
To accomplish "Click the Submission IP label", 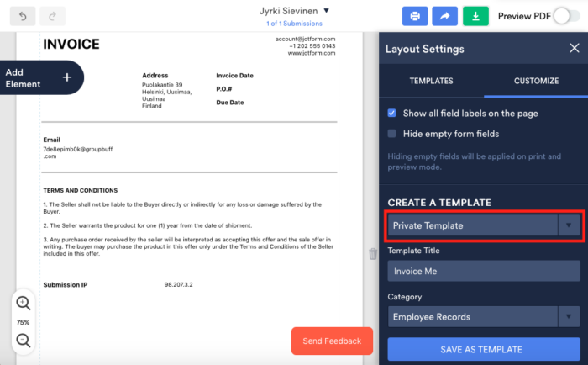I will coord(66,284).
